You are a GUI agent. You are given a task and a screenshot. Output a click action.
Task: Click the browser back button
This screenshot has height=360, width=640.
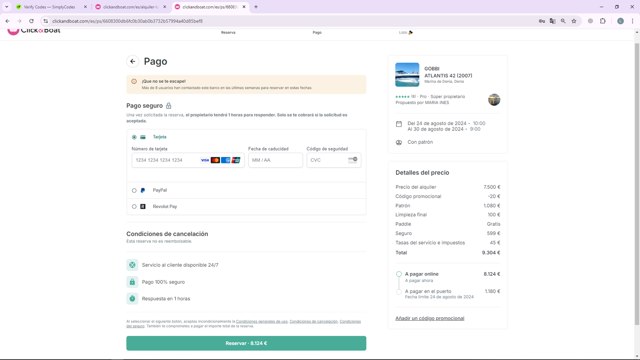7,21
